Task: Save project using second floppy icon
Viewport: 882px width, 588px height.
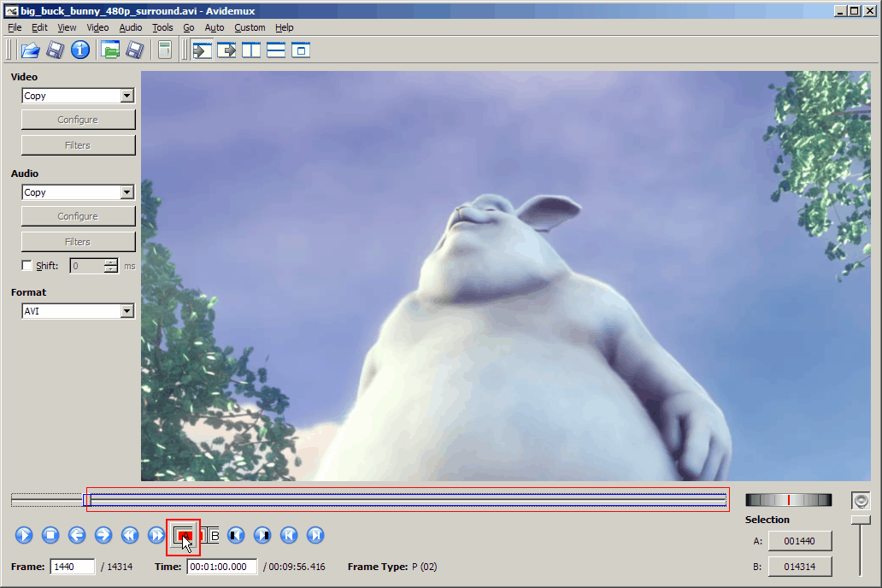Action: click(x=135, y=50)
